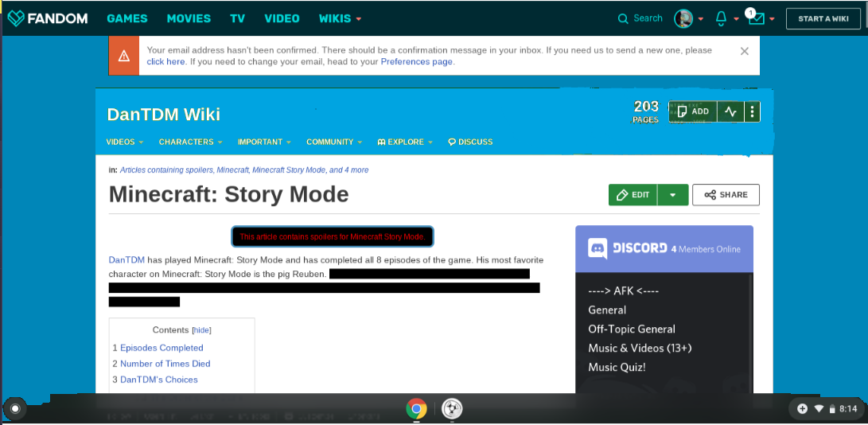
Task: Expand the Videos navigation menu
Action: [124, 142]
